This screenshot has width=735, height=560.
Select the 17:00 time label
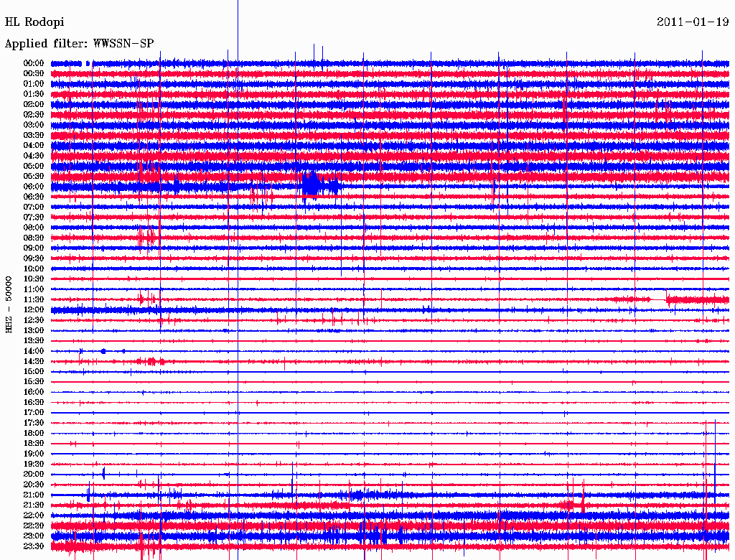(34, 413)
